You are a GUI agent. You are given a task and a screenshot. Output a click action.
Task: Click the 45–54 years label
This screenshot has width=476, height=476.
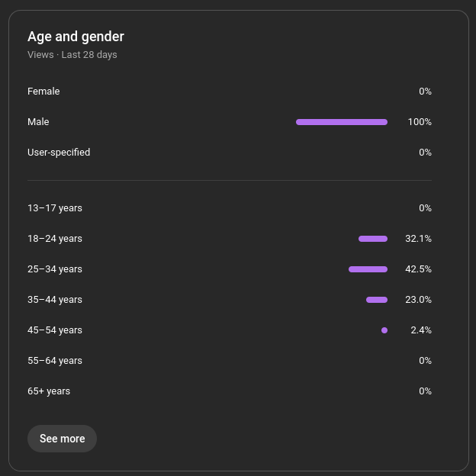[x=55, y=330]
